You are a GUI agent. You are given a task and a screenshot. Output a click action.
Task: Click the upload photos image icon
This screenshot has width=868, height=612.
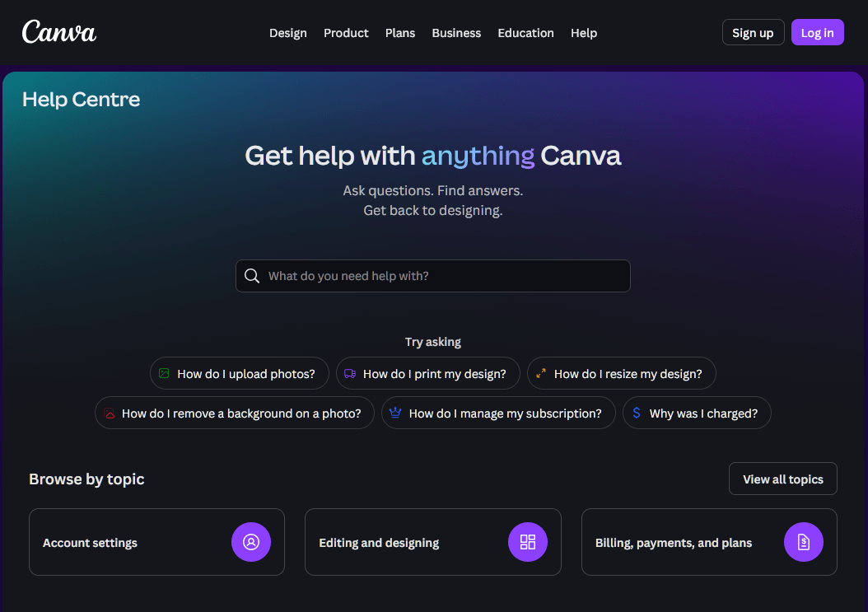tap(164, 373)
